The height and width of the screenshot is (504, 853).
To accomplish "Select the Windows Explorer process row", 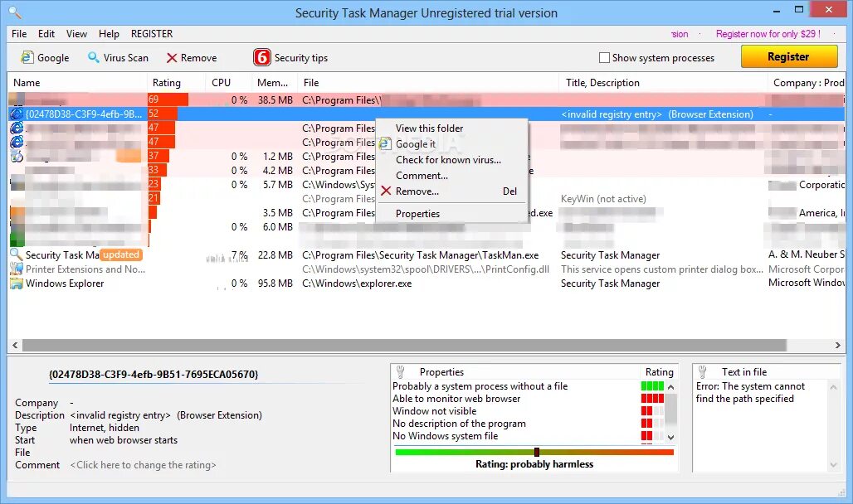I will click(426, 283).
